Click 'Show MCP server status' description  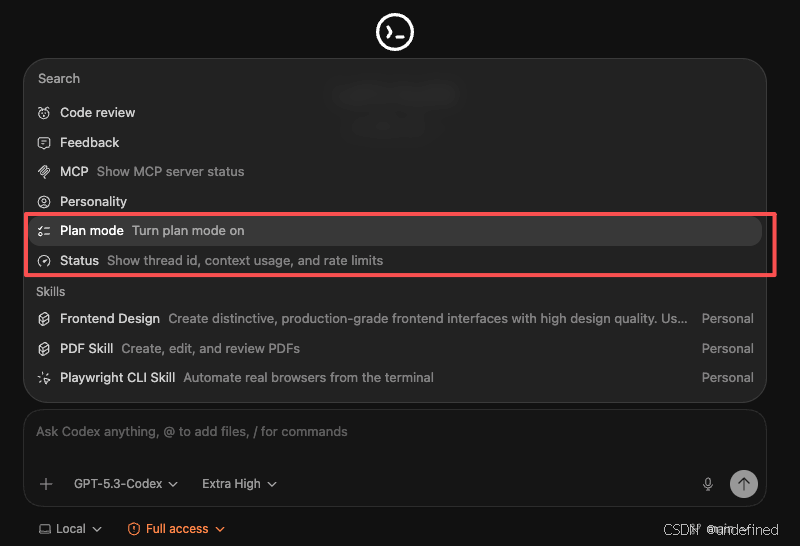point(170,172)
